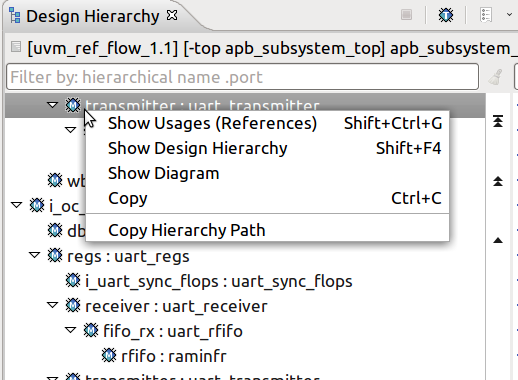Viewport: 518px width, 380px height.
Task: Click the double up arrow in the side strip
Action: 498,181
